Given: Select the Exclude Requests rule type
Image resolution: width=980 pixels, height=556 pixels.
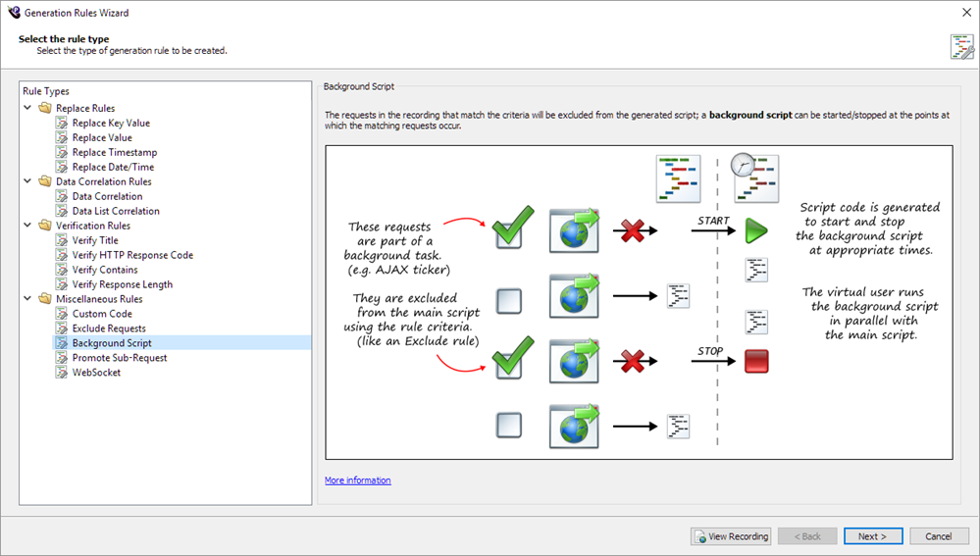Looking at the screenshot, I should [x=109, y=329].
